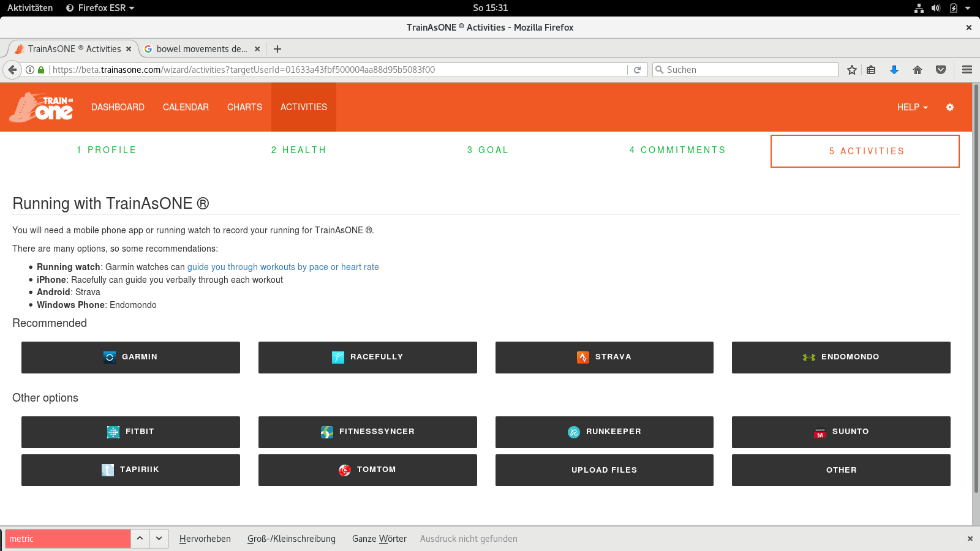Viewport: 980px width, 551px height.
Task: Click the Pocket save icon
Action: tap(941, 70)
